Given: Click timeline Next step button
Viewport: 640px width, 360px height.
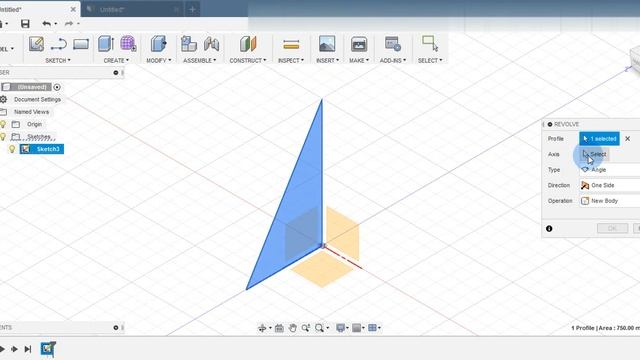Looking at the screenshot, I should 14,349.
